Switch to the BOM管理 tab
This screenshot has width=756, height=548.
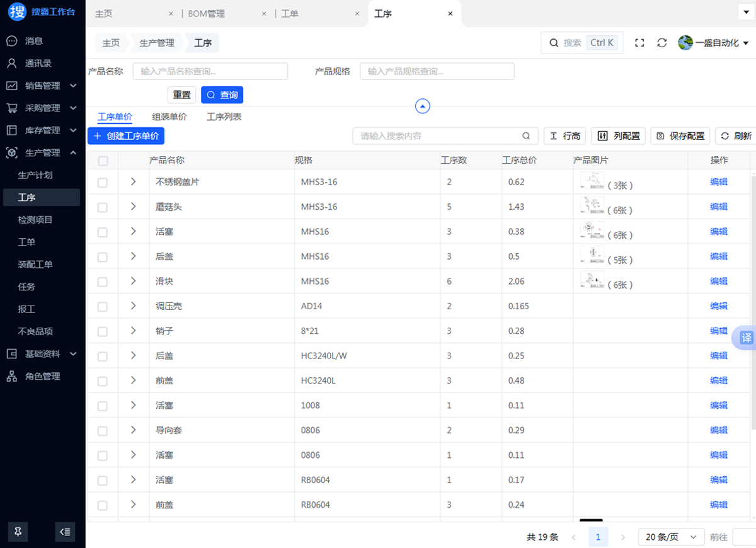[x=206, y=13]
